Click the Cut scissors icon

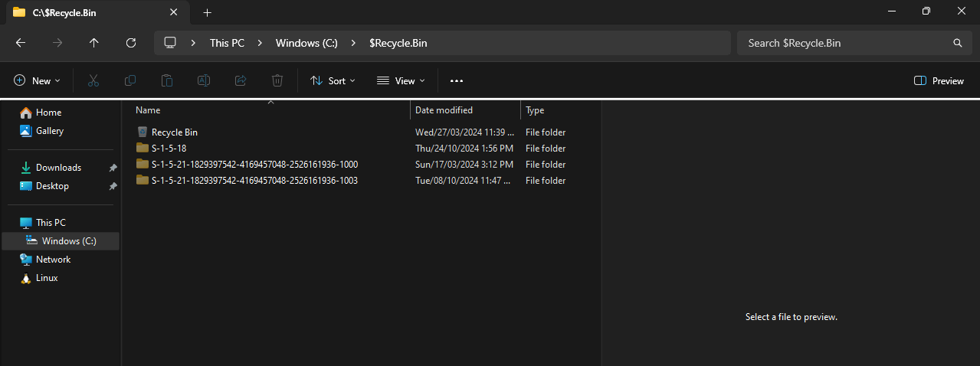tap(93, 80)
